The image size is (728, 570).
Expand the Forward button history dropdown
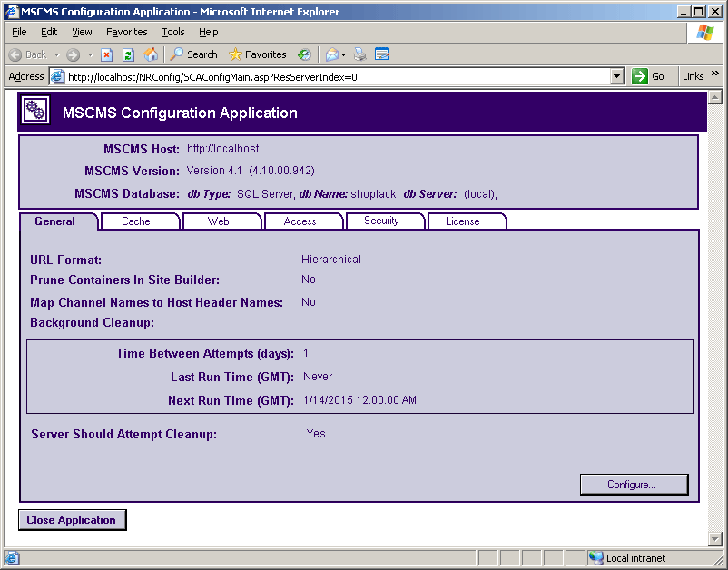click(x=91, y=54)
